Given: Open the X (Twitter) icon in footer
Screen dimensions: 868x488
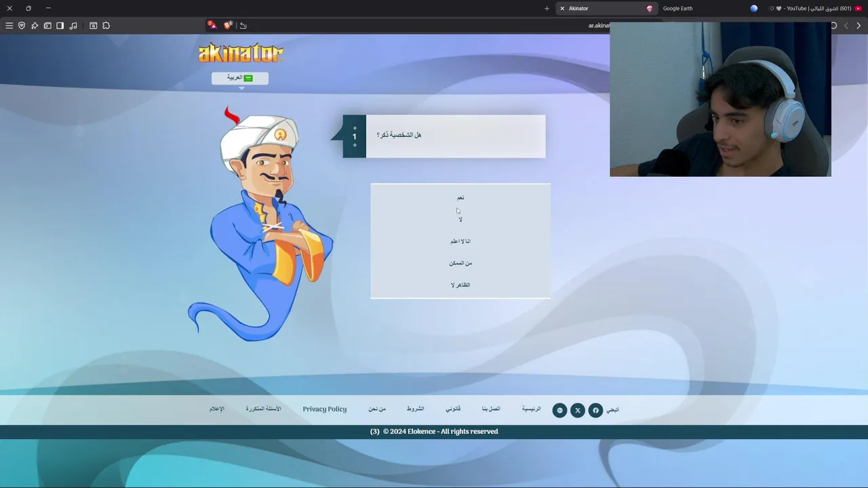Looking at the screenshot, I should (577, 410).
